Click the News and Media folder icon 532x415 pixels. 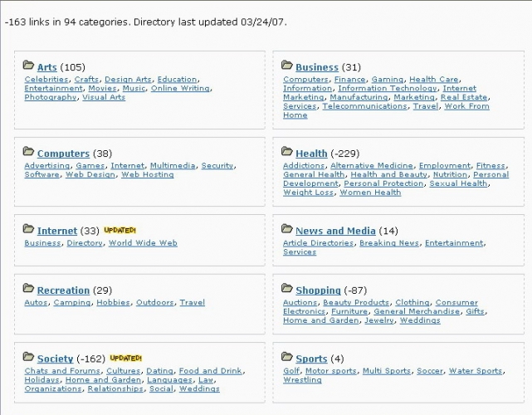tap(287, 229)
